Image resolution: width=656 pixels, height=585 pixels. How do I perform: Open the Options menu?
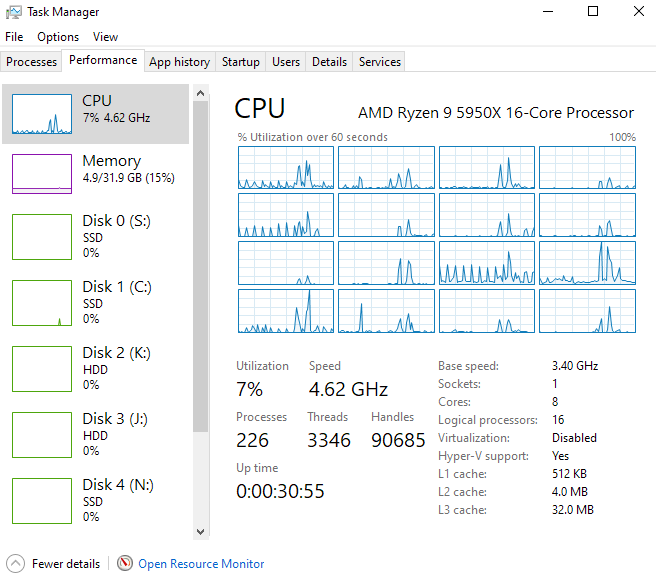(58, 37)
